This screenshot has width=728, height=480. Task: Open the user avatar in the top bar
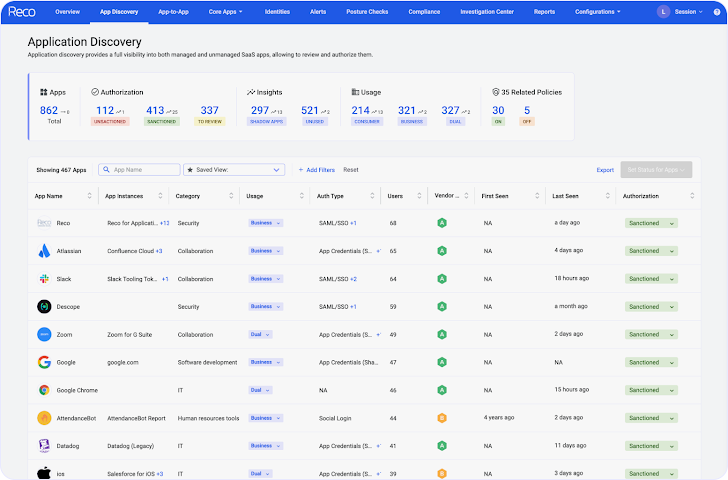pos(663,12)
